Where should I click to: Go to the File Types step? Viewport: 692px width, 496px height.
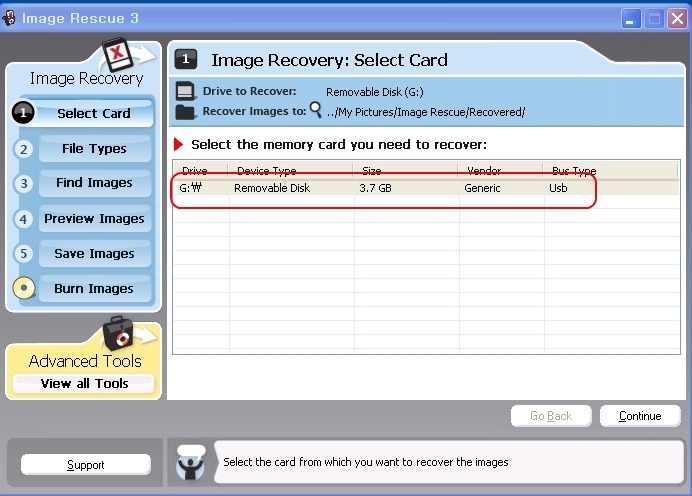click(94, 149)
